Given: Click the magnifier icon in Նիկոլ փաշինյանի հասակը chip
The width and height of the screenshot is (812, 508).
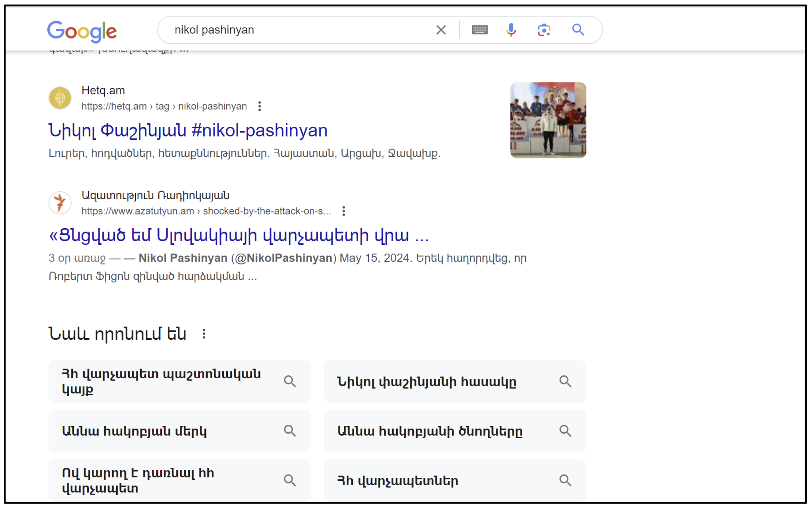Looking at the screenshot, I should [565, 381].
